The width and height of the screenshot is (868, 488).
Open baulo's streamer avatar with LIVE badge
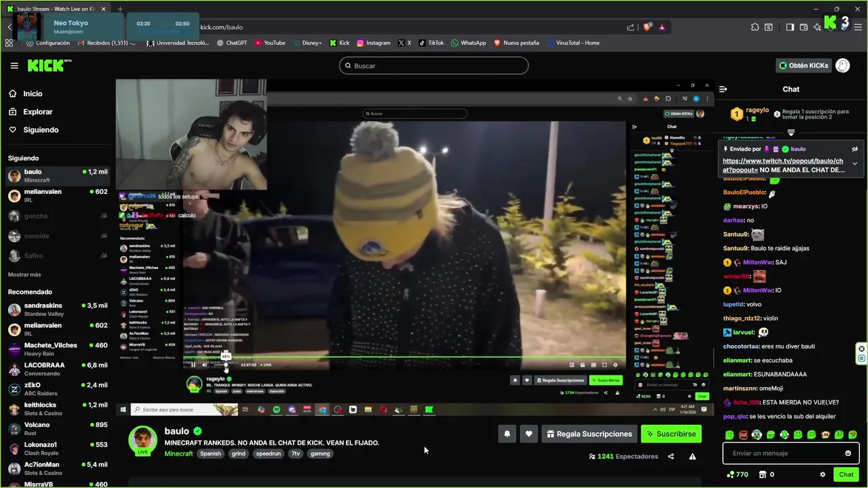[x=142, y=441]
